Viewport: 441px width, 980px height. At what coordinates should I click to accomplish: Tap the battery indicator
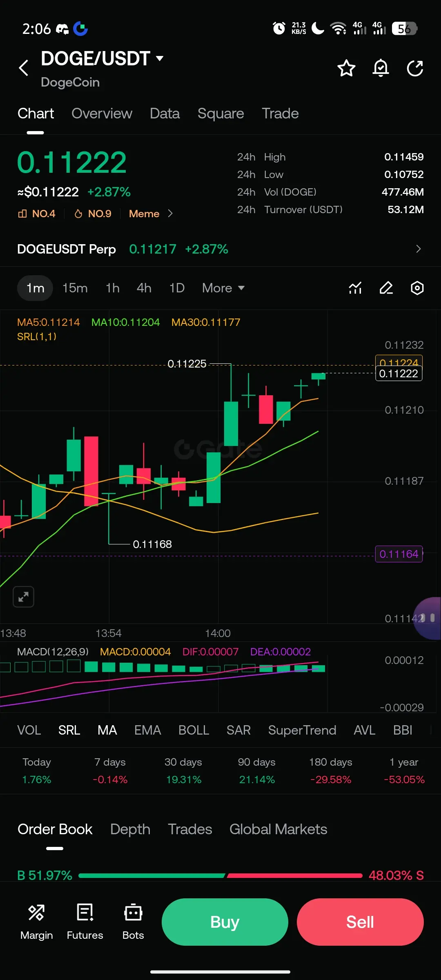click(404, 29)
